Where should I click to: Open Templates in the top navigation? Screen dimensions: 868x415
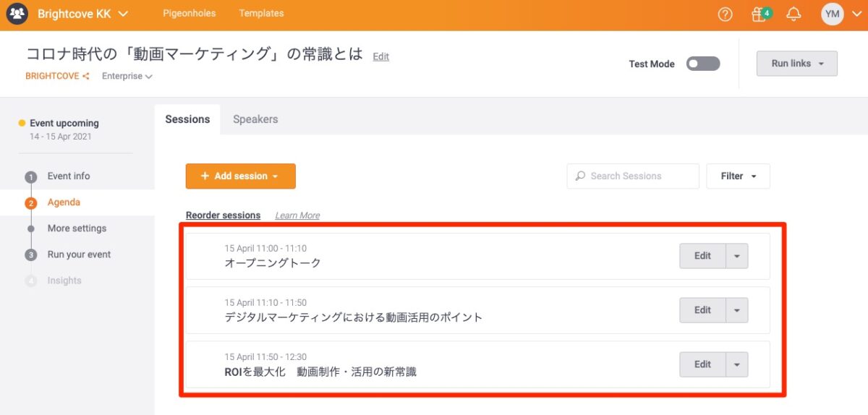click(261, 14)
